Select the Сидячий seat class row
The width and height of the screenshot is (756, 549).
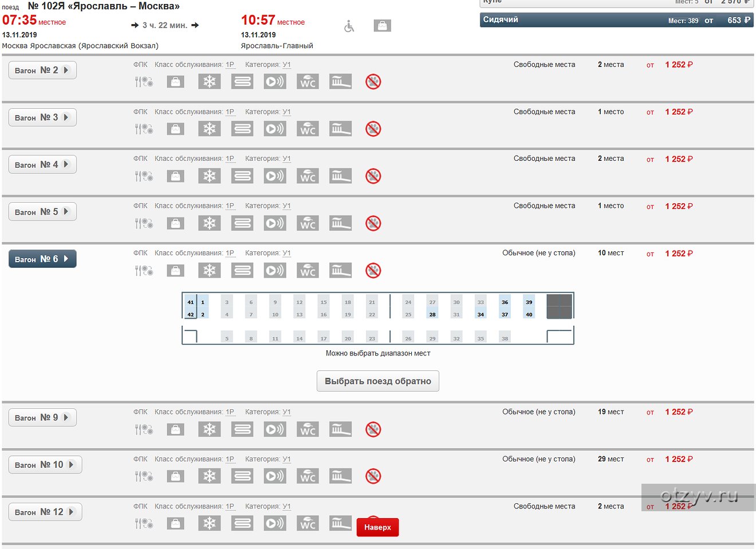click(616, 20)
